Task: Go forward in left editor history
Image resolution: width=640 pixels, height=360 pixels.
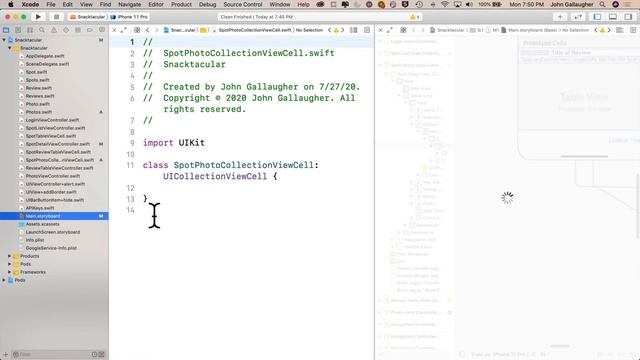Action: tap(156, 30)
